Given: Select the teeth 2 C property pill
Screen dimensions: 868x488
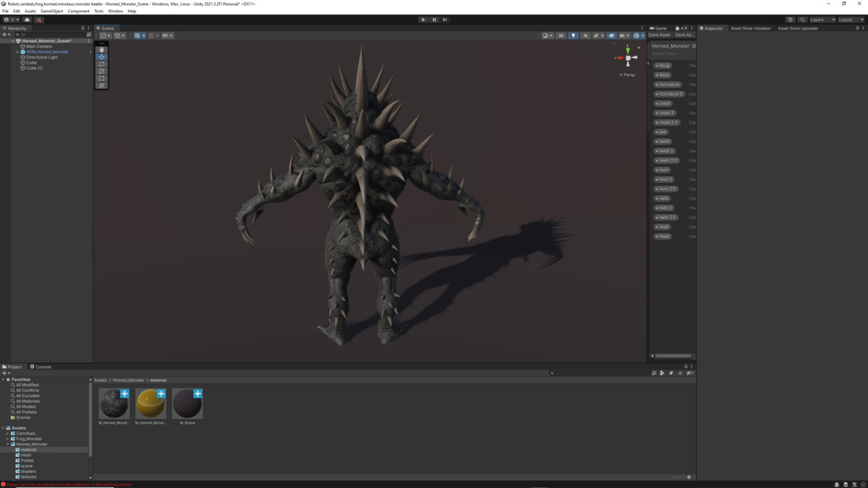Looking at the screenshot, I should click(666, 160).
